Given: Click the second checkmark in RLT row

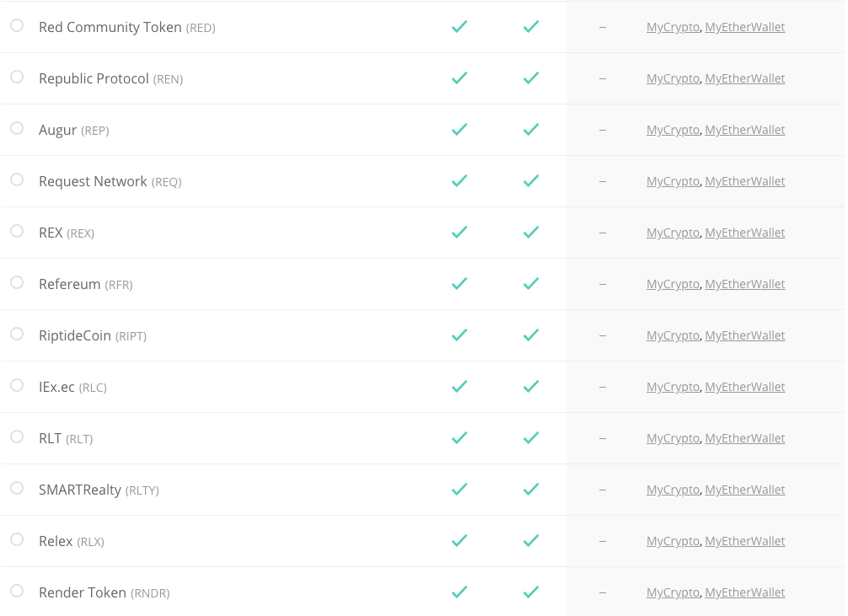Looking at the screenshot, I should (531, 438).
